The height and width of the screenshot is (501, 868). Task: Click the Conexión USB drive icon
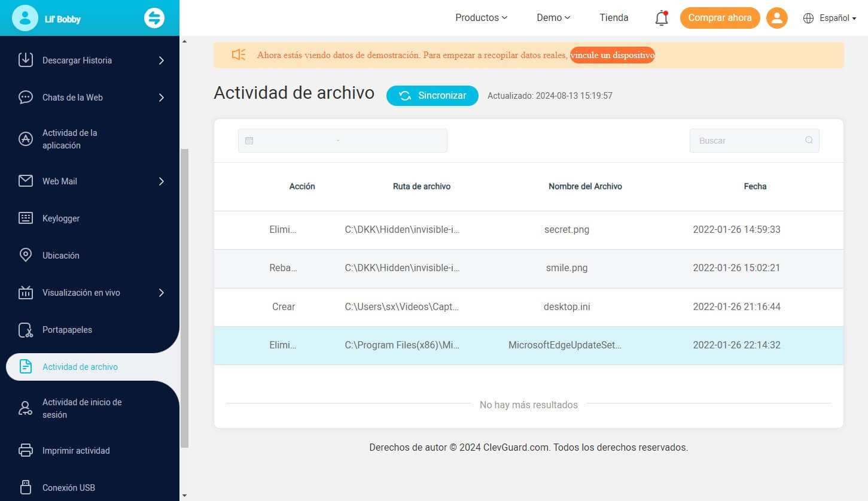click(26, 487)
